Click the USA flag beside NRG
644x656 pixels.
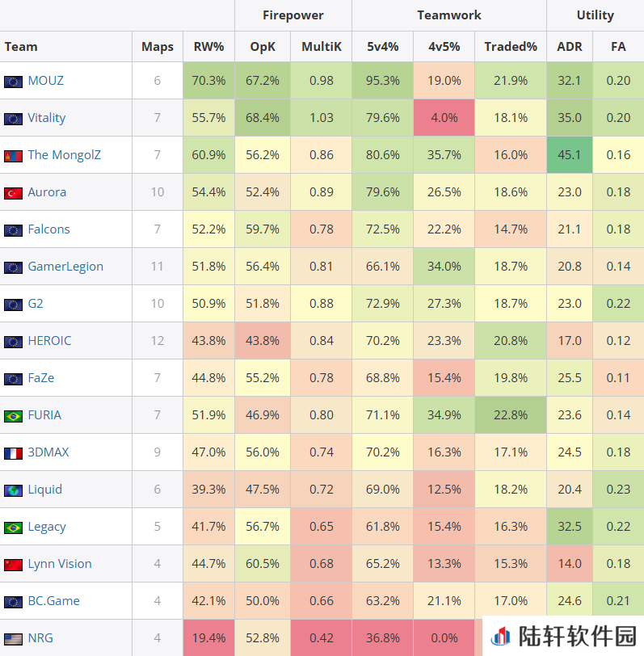[x=13, y=639]
